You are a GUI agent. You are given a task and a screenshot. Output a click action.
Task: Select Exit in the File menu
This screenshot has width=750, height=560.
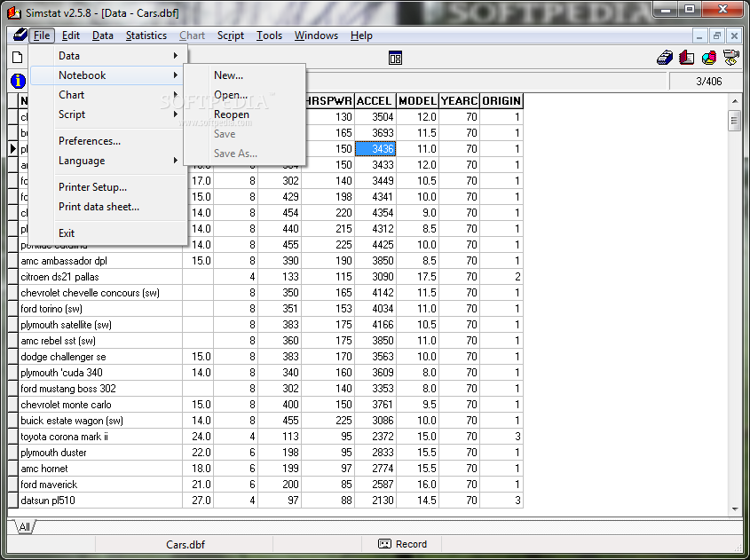[x=108, y=233]
